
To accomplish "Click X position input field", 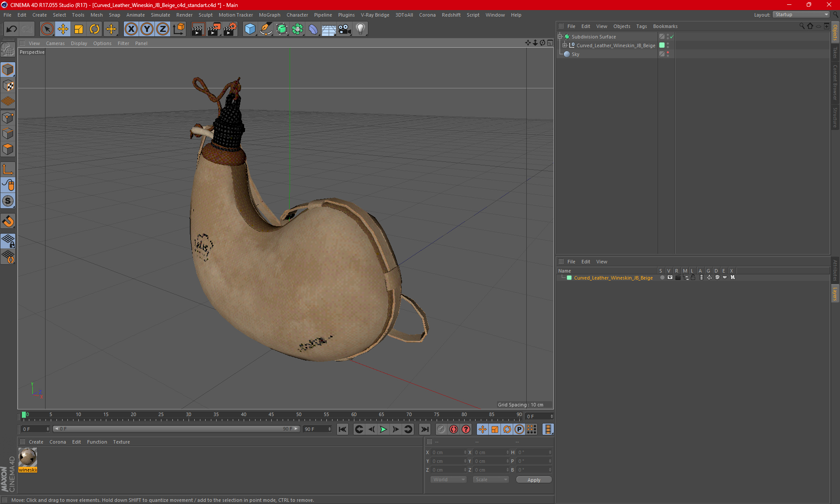I will pyautogui.click(x=449, y=452).
